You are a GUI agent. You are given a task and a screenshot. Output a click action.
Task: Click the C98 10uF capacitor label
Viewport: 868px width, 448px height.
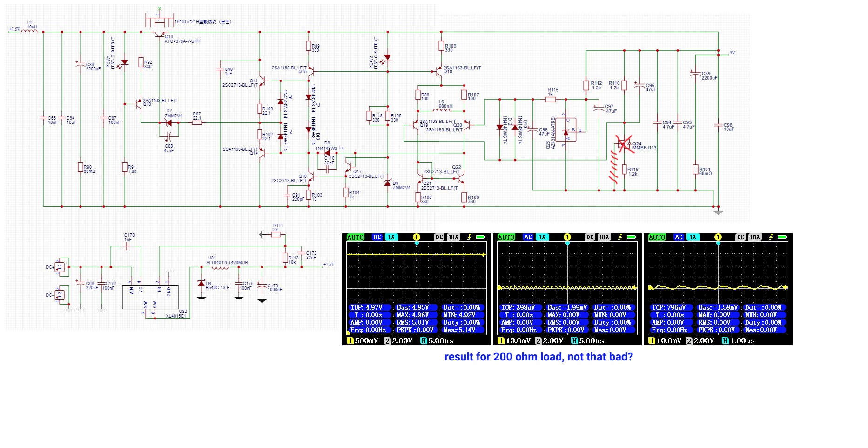pos(729,127)
